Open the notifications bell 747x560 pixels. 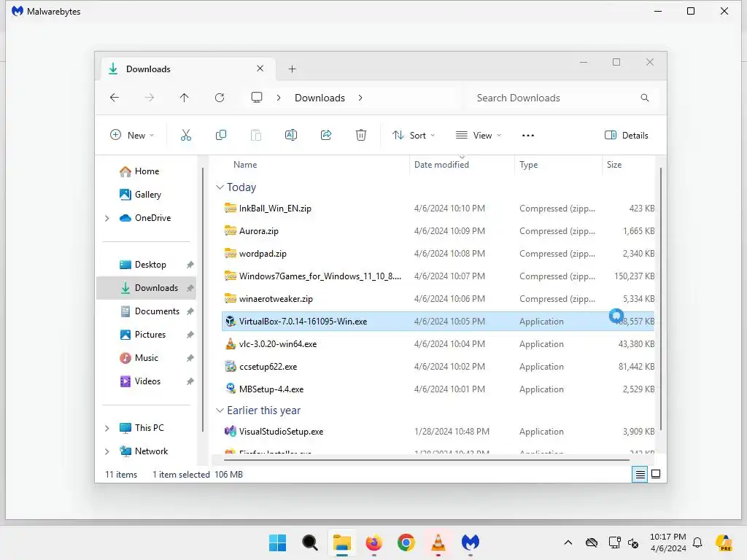click(697, 542)
